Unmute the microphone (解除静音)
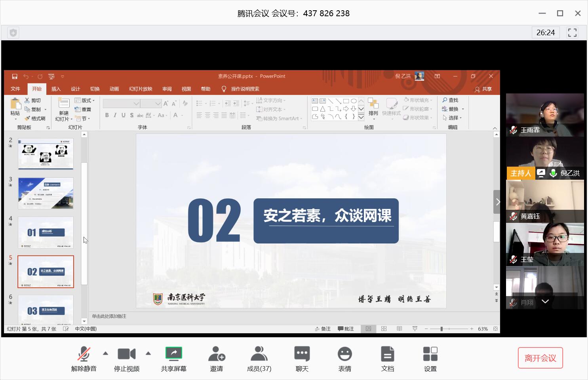 pyautogui.click(x=84, y=354)
